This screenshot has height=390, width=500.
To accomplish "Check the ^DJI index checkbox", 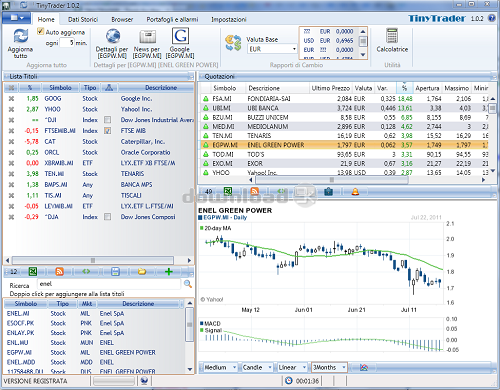I will tap(107, 120).
